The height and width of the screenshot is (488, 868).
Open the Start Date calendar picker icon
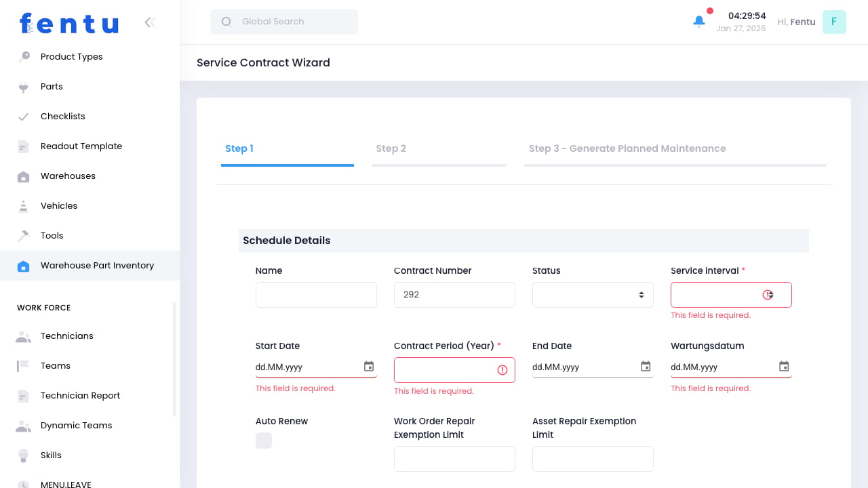tap(369, 367)
